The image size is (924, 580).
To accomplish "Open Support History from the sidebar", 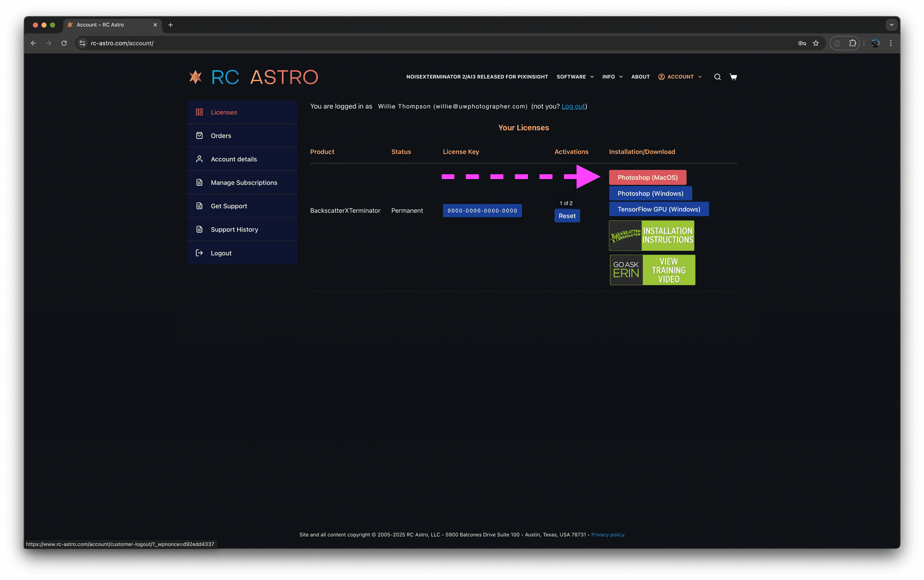I will (242, 230).
